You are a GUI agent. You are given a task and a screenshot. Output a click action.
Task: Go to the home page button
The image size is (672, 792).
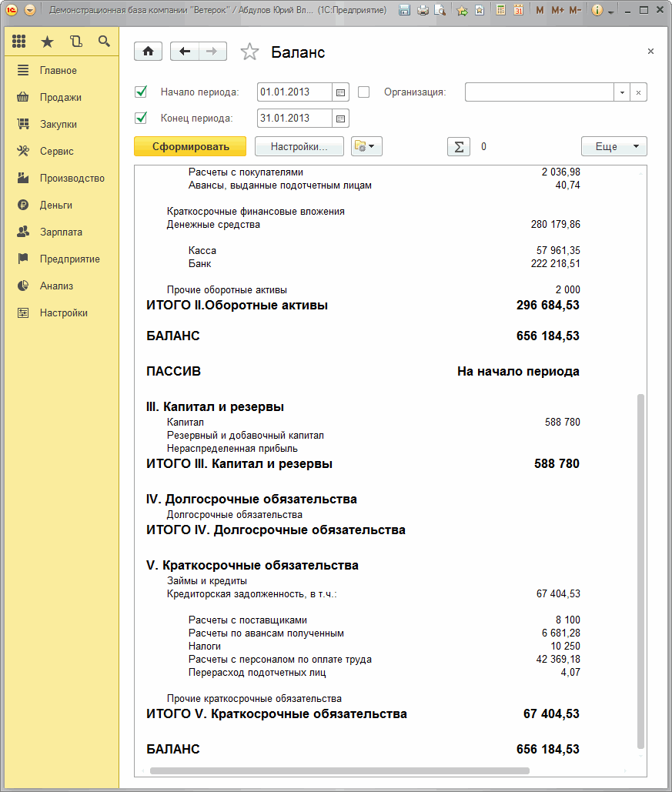148,52
